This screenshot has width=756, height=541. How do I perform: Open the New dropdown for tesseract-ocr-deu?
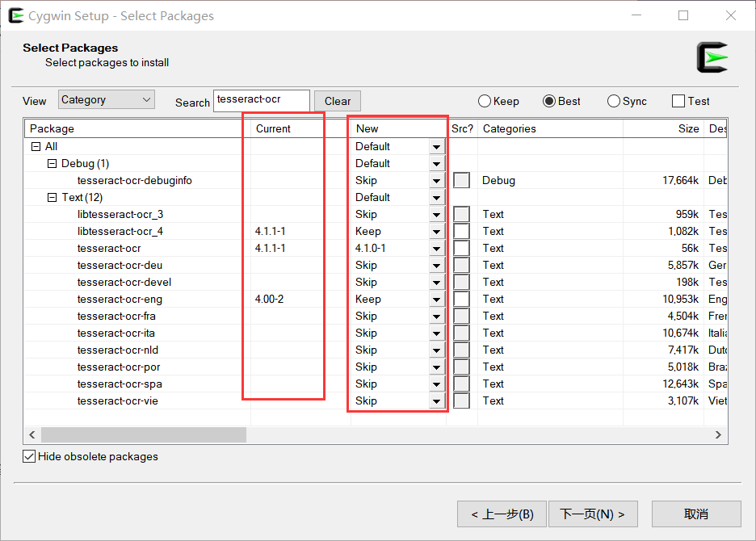436,265
